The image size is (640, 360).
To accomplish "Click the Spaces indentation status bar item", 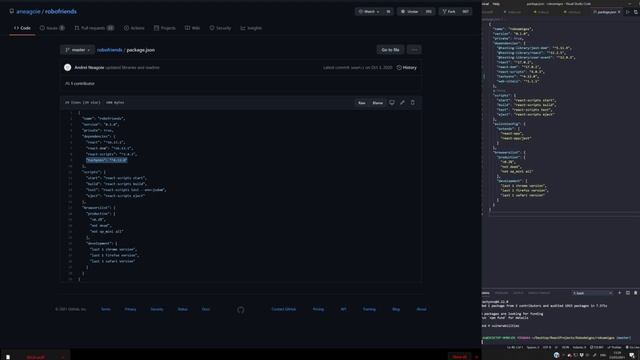I will (x=533, y=348).
